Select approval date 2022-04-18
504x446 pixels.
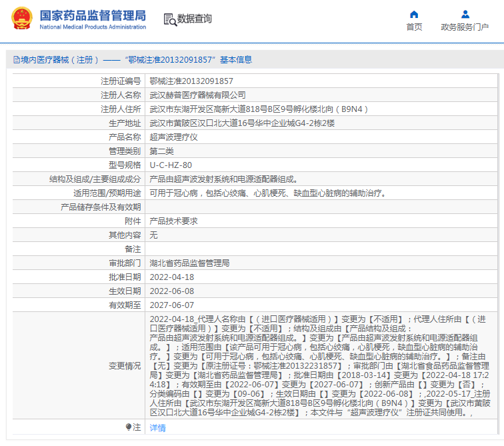coord(172,277)
